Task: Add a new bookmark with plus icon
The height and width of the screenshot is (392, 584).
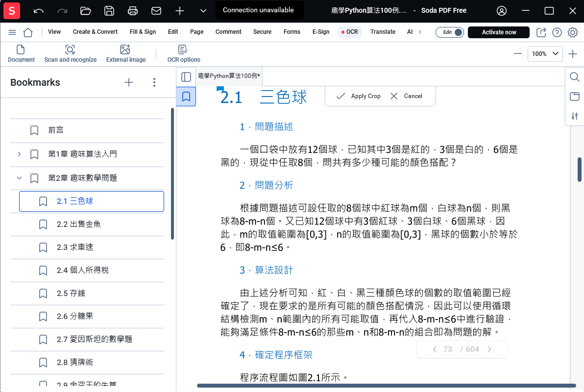Action: point(129,82)
